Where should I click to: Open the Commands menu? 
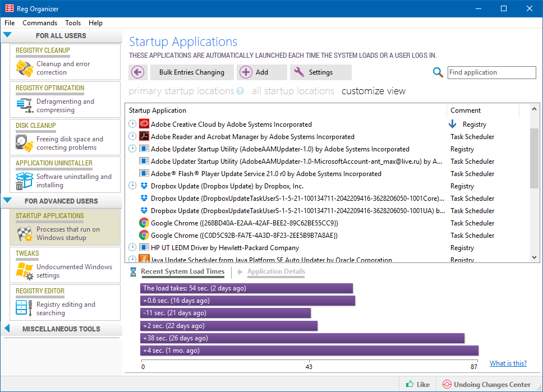40,23
